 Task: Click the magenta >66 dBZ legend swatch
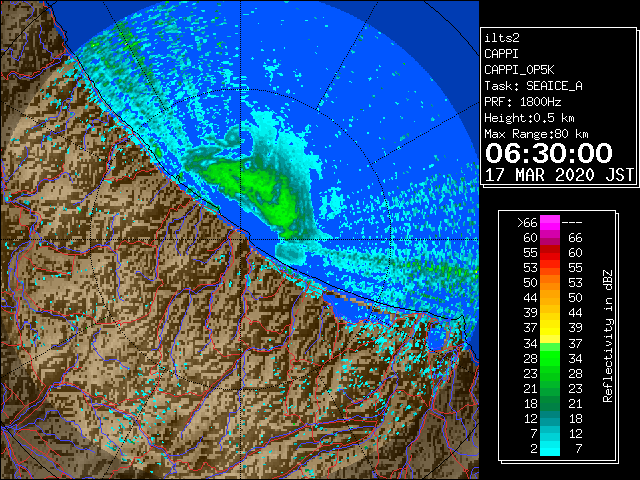pos(550,222)
